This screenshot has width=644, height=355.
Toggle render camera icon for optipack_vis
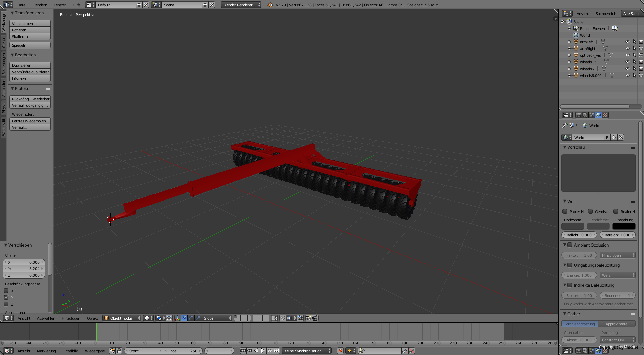pos(641,55)
